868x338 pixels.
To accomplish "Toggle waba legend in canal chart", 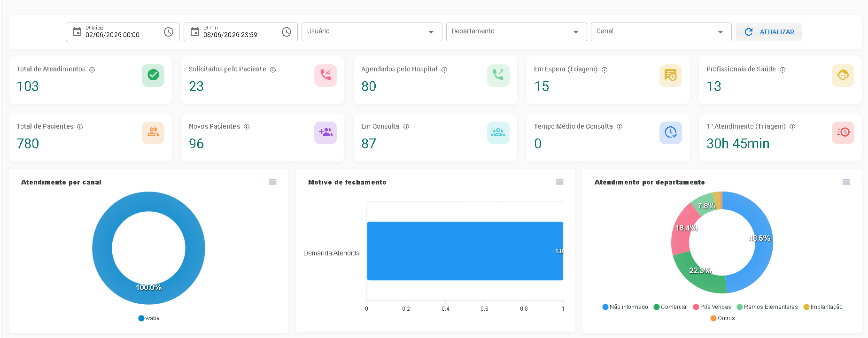I will pos(149,318).
